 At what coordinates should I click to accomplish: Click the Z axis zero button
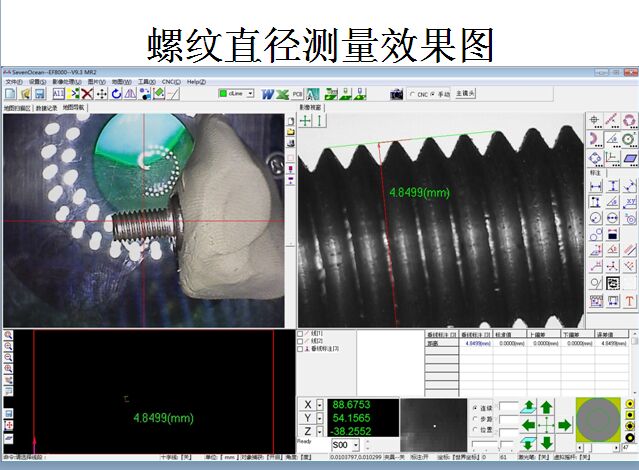click(x=308, y=431)
